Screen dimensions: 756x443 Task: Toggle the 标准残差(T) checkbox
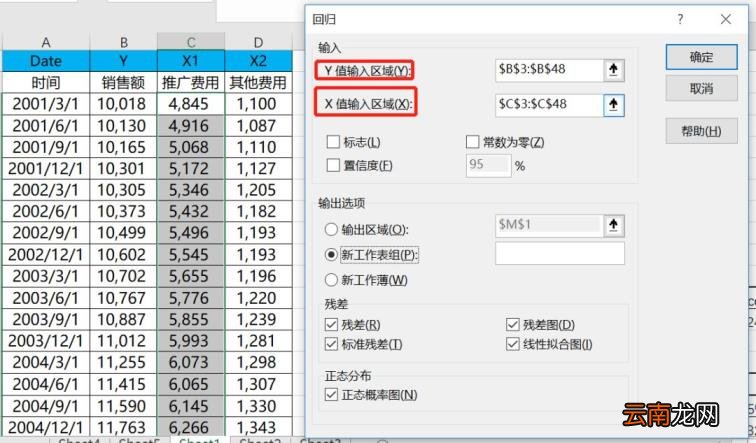(331, 344)
